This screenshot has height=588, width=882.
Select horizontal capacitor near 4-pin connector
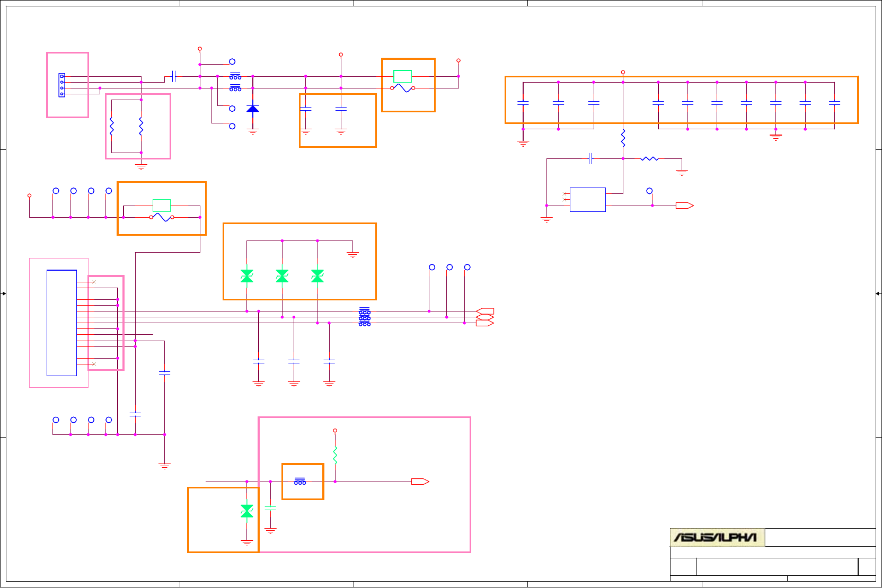pos(173,76)
